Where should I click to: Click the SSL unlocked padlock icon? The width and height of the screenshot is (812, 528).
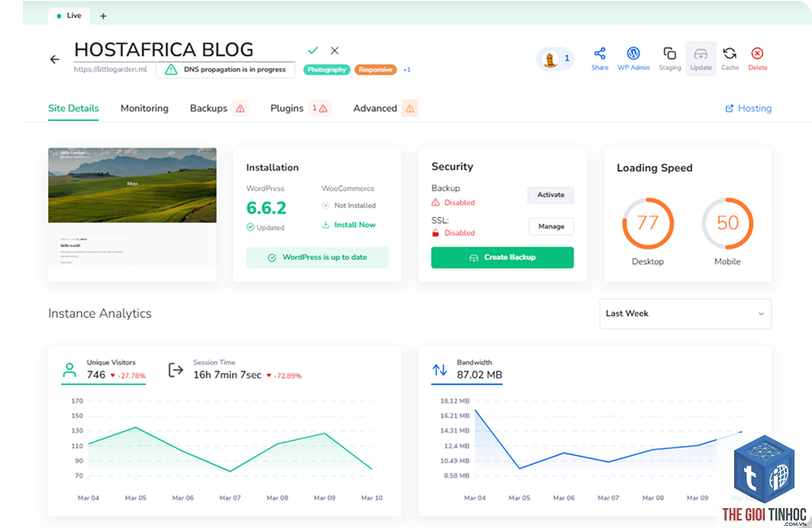click(x=435, y=233)
